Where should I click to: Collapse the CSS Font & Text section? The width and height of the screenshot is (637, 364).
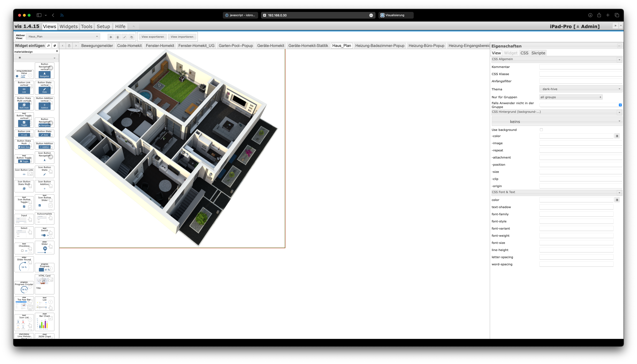(619, 193)
